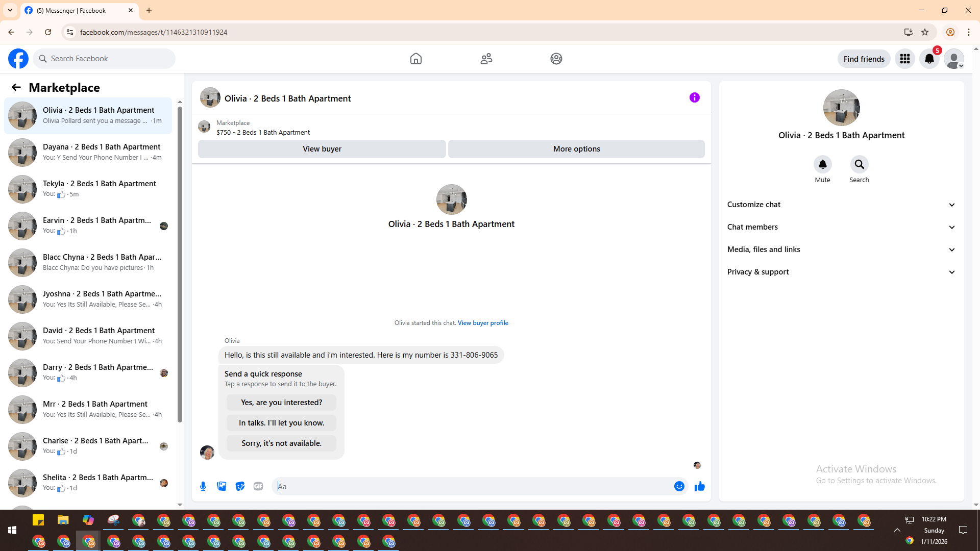
Task: Attach a file image icon
Action: pos(222,486)
